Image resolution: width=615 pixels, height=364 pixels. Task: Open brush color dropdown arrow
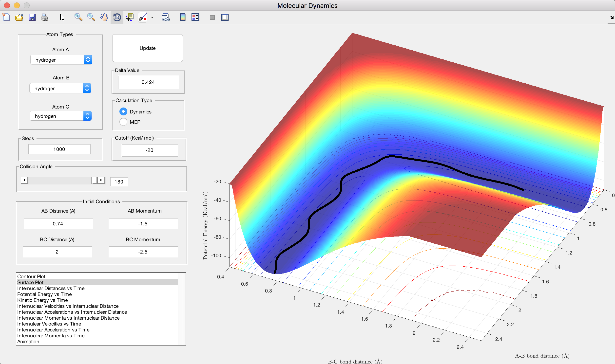(152, 18)
